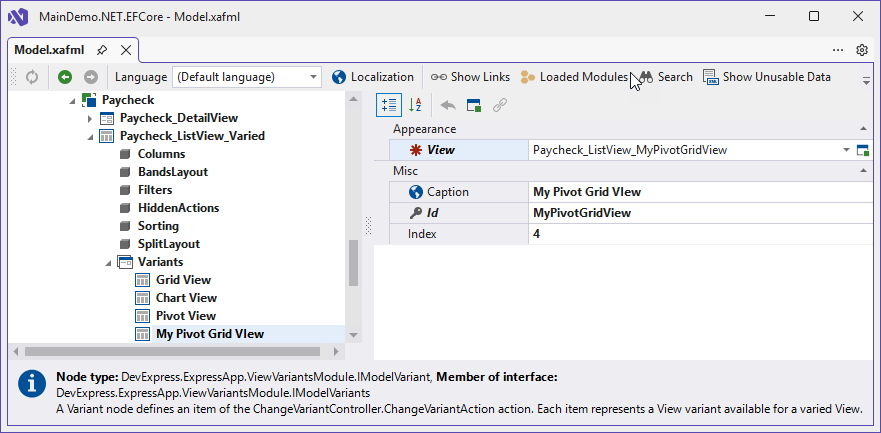881x433 pixels.
Task: Close the Model.xafml tab
Action: 126,50
